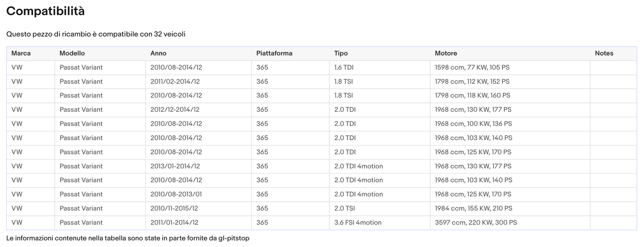The width and height of the screenshot is (644, 247).
Task: Select the 2.0 TSI type cell
Action: [x=344, y=208]
